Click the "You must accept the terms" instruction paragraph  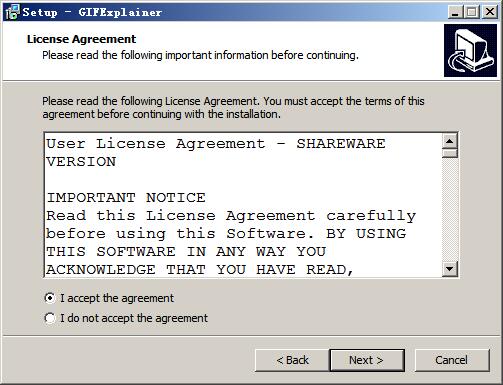[x=233, y=107]
